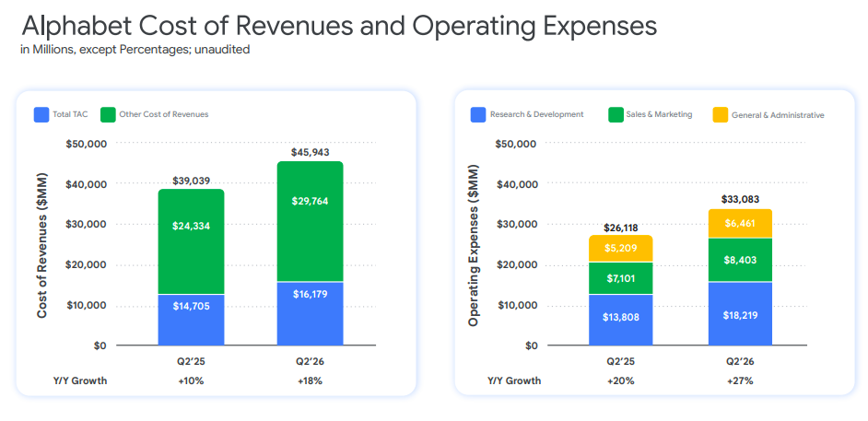This screenshot has width=868, height=421.
Task: Click the Operating Expenses ($MM) axis title
Action: pos(474,244)
